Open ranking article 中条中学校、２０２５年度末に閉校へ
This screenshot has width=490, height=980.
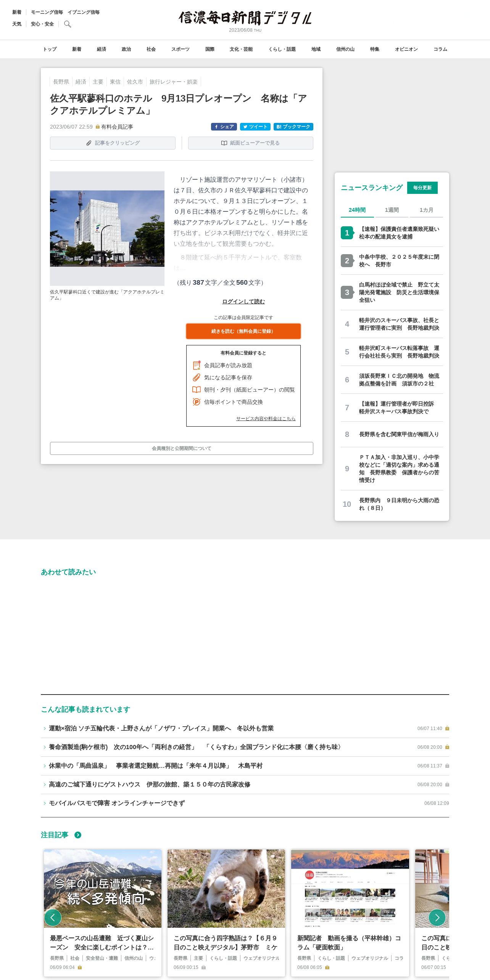pos(399,261)
